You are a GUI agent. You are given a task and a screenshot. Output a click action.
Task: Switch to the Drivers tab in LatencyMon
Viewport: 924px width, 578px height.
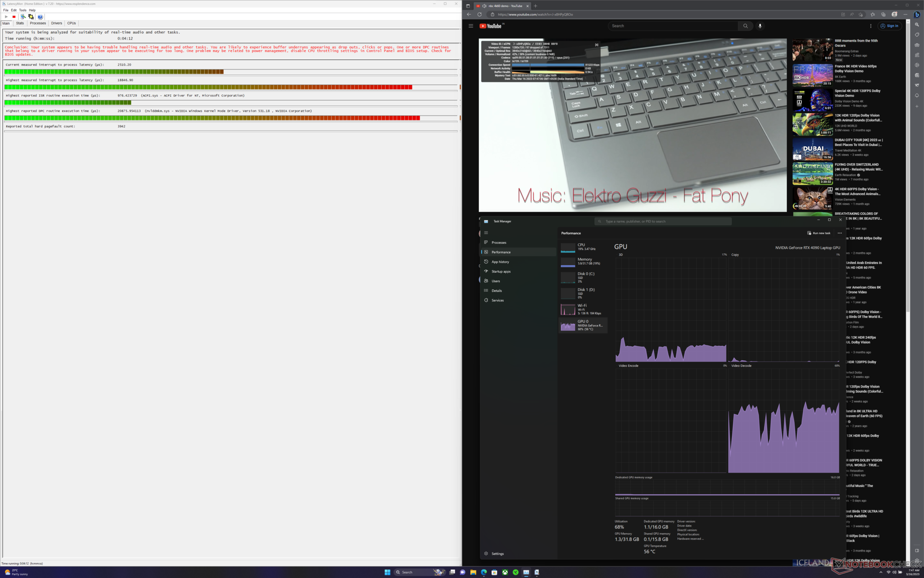click(56, 23)
